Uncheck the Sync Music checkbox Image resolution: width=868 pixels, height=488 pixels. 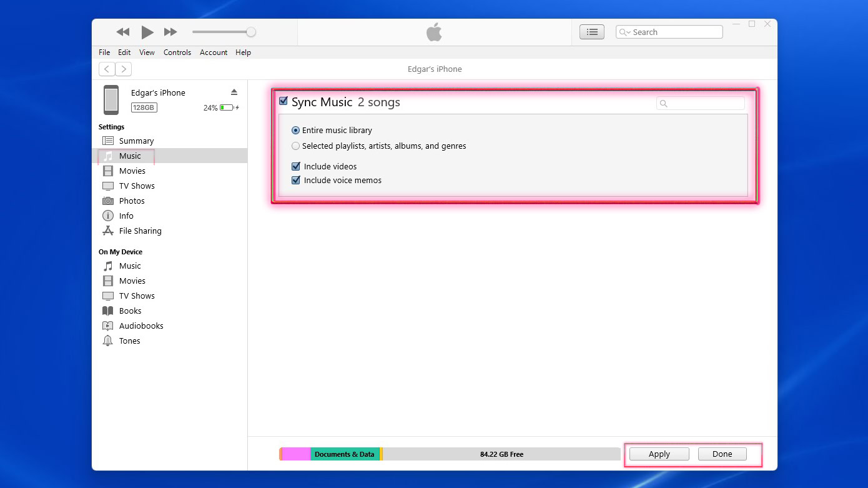pos(284,101)
